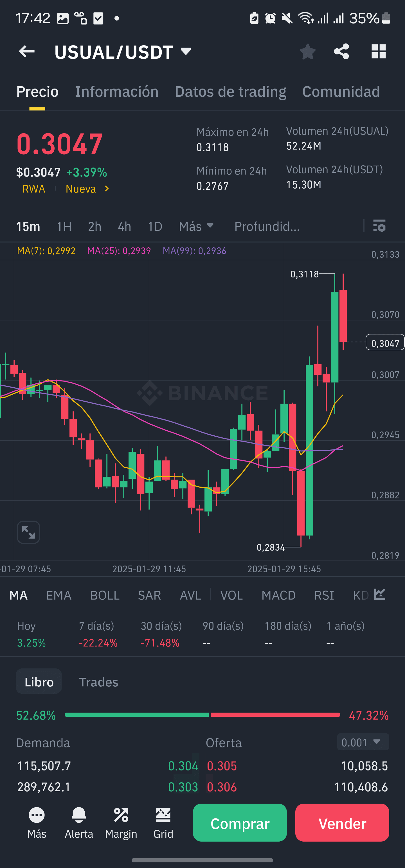This screenshot has height=868, width=405.
Task: Toggle the EMA indicator
Action: [59, 595]
